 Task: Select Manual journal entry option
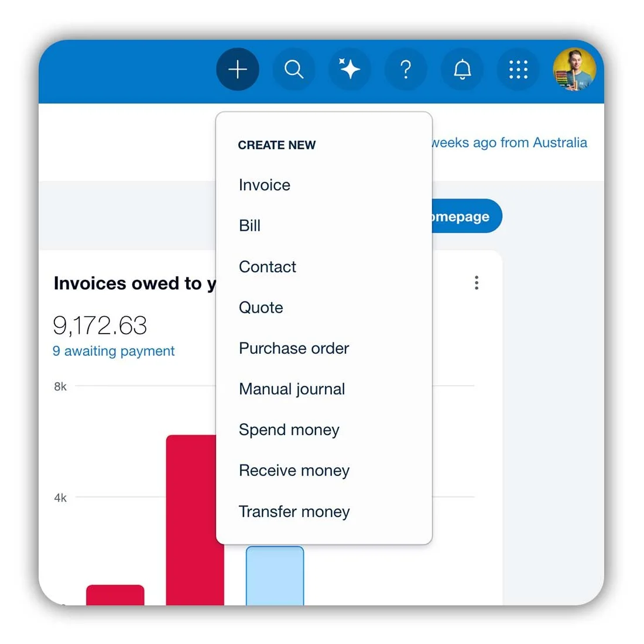tap(292, 389)
